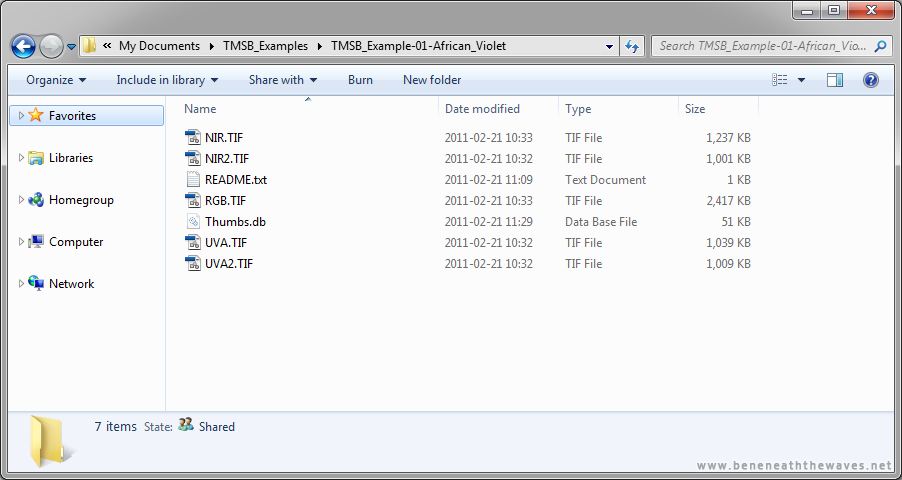Open the Include in library menu

pyautogui.click(x=167, y=80)
